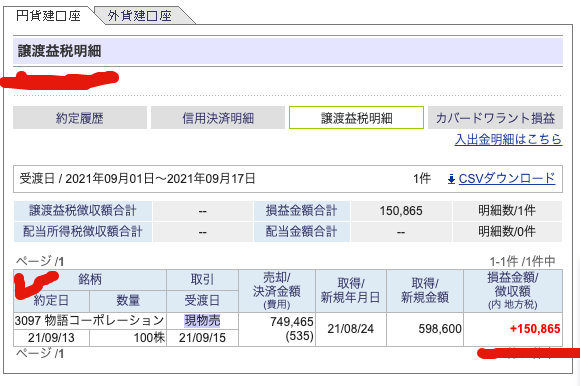Click the 受渡日 date range text
This screenshot has width=580, height=386.
point(137,179)
